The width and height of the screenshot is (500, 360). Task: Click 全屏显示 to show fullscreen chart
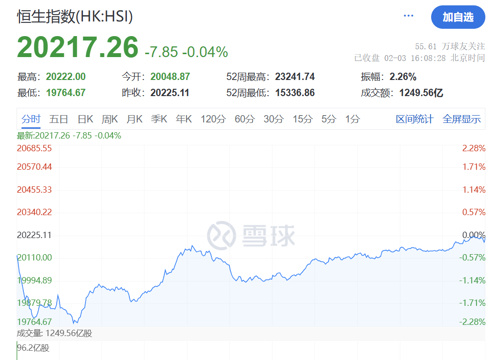click(x=462, y=119)
